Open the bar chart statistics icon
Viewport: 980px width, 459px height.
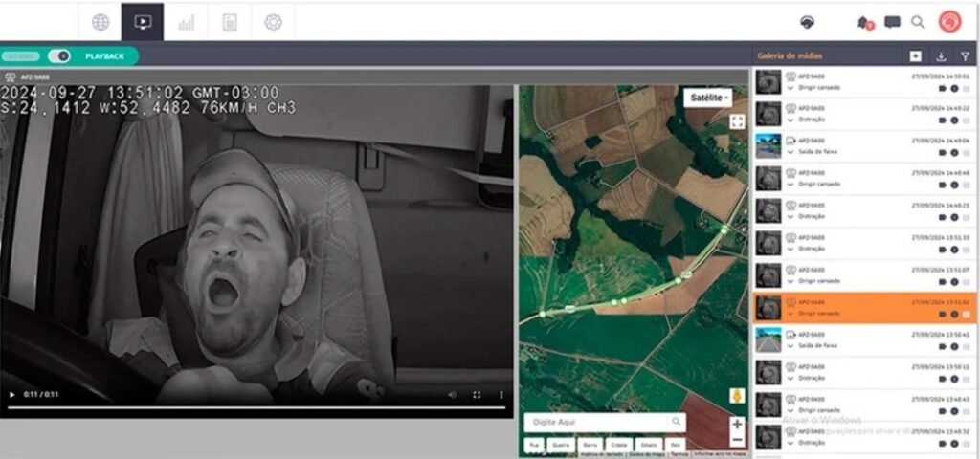coord(187,22)
